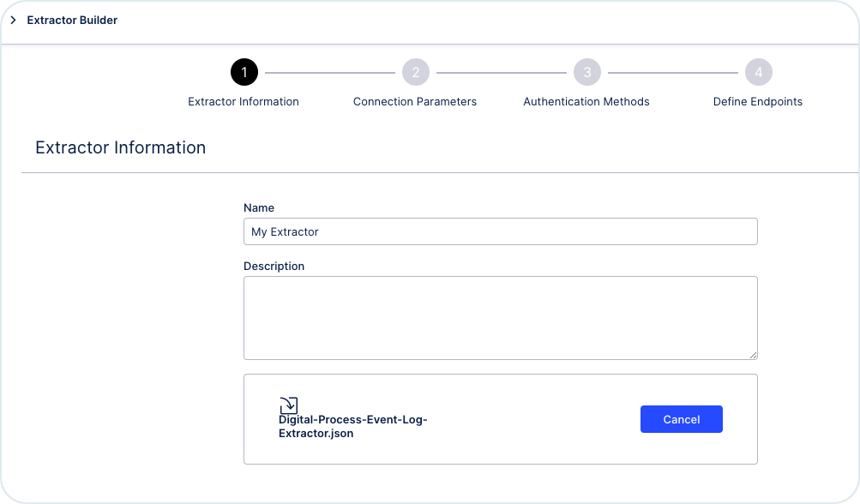
Task: Focus the Name field containing My Extractor
Action: point(500,231)
